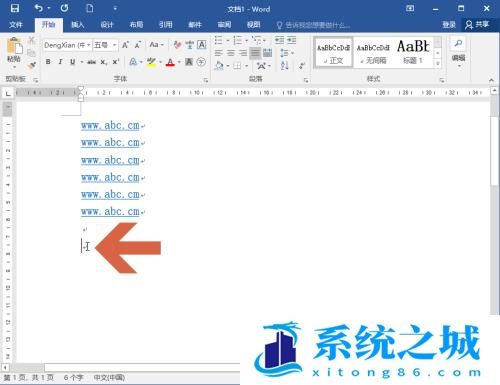Align the paragraph to the left
Image resolution: width=500 pixels, height=385 pixels.
point(218,53)
